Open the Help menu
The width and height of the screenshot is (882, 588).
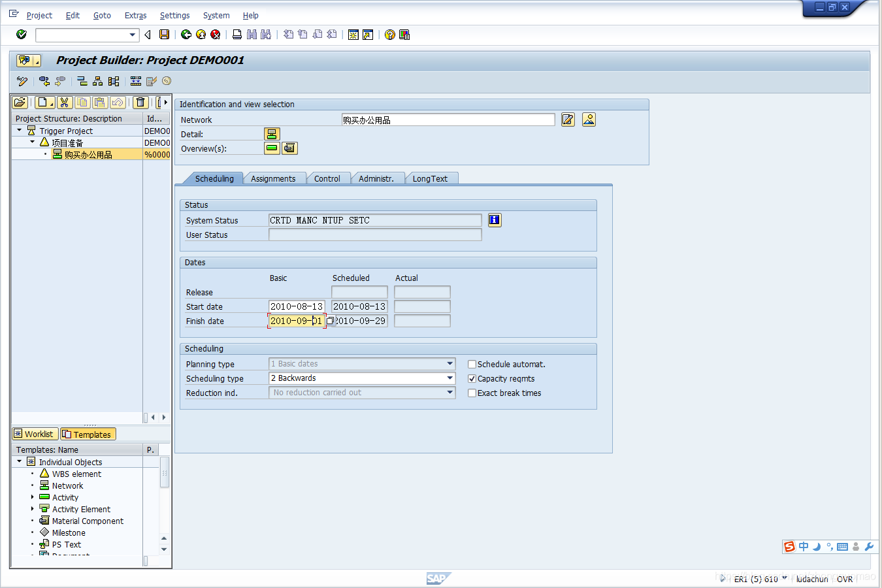[x=250, y=15]
